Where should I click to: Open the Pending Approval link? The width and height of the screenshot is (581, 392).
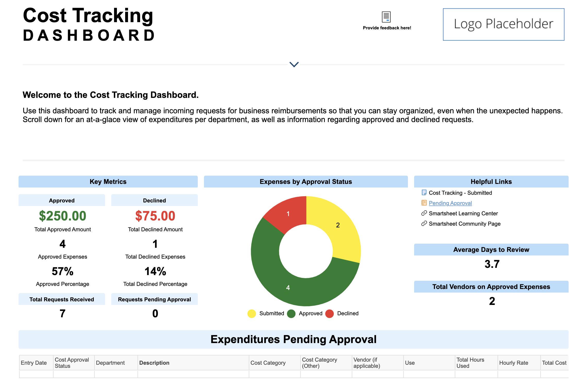[x=450, y=203]
